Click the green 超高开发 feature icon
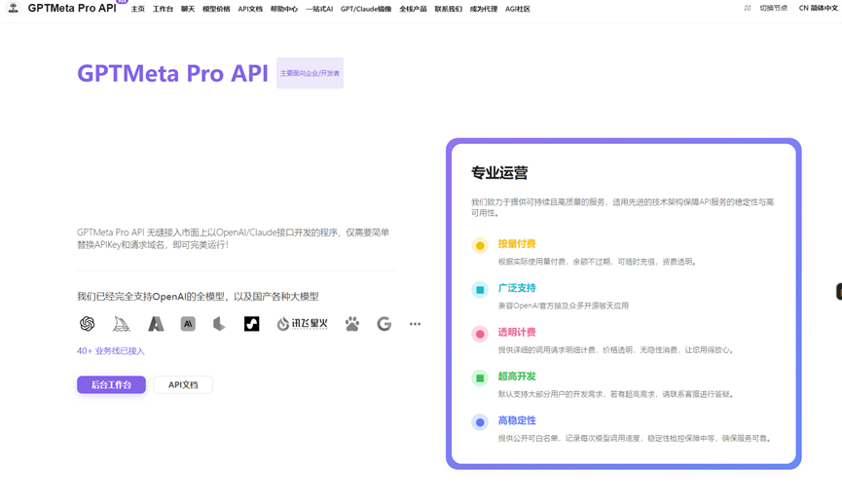This screenshot has height=504, width=842. 480,378
